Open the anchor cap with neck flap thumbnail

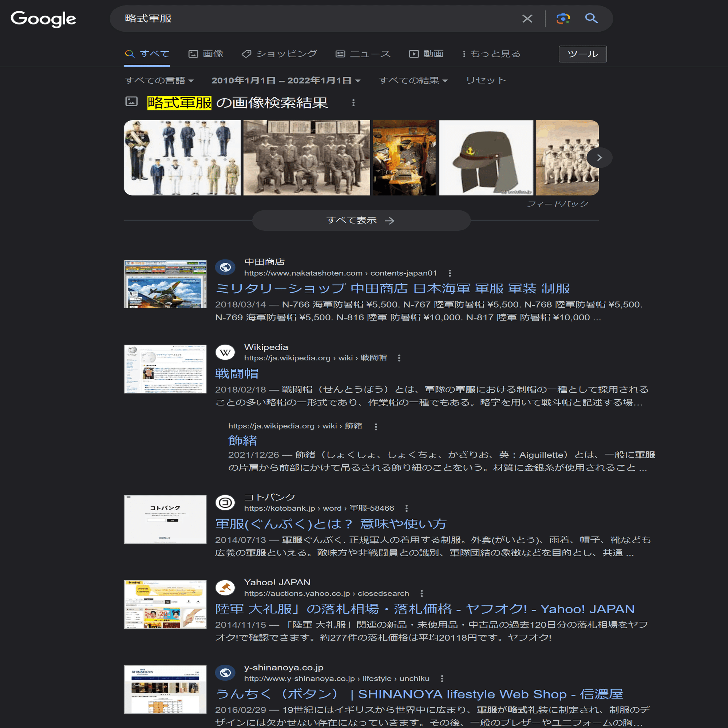(x=486, y=158)
